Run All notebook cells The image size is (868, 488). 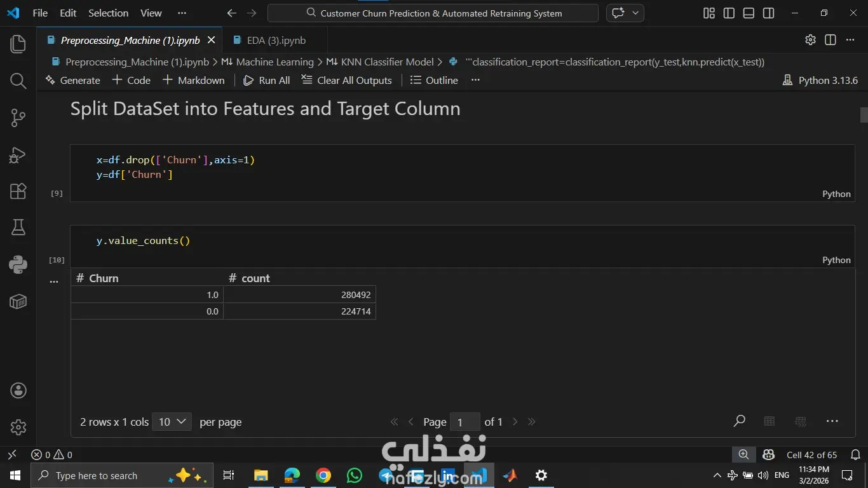(x=267, y=80)
